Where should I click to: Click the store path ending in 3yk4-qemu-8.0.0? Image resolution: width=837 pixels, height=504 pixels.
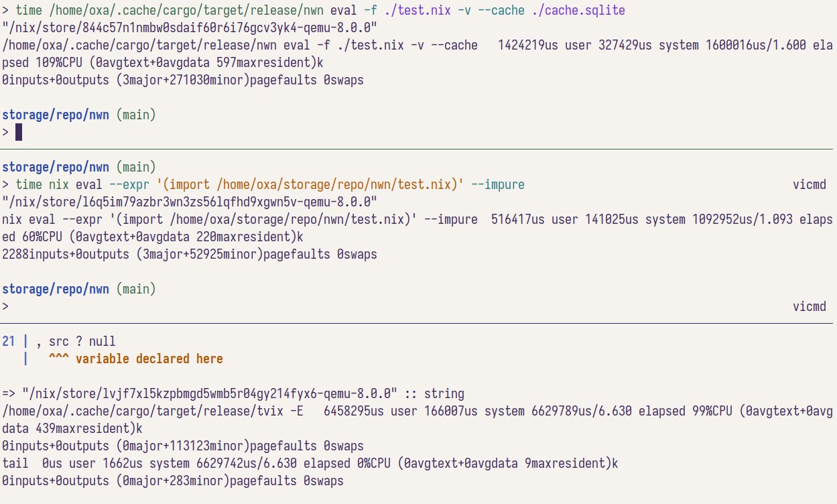(190, 28)
